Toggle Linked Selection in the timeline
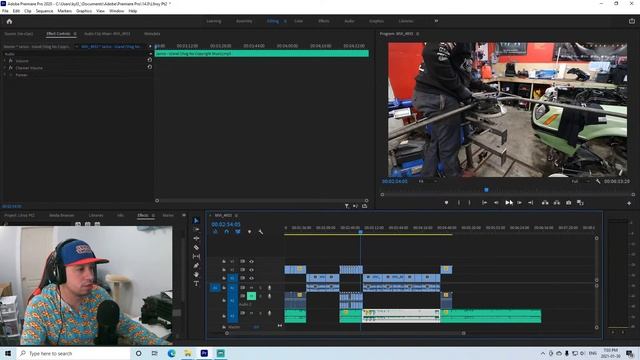The width and height of the screenshot is (640, 360). (238, 232)
